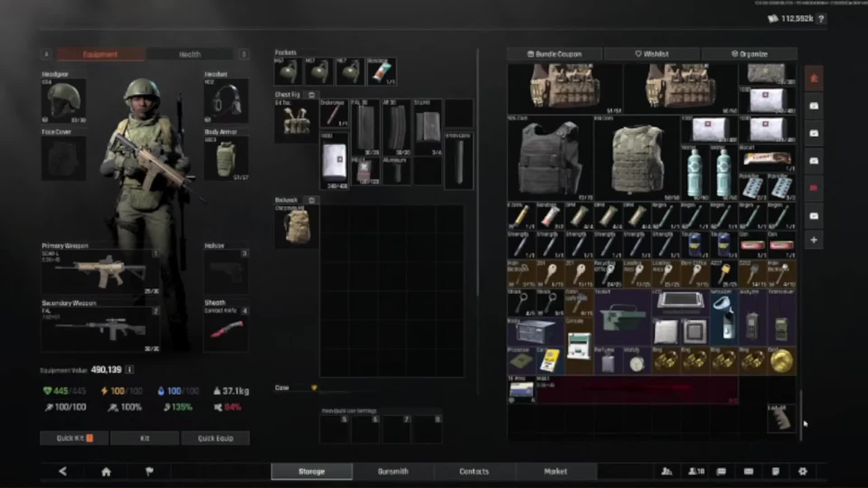Select the black body armor in stash
Viewport: 868px width, 488px height.
pos(550,158)
